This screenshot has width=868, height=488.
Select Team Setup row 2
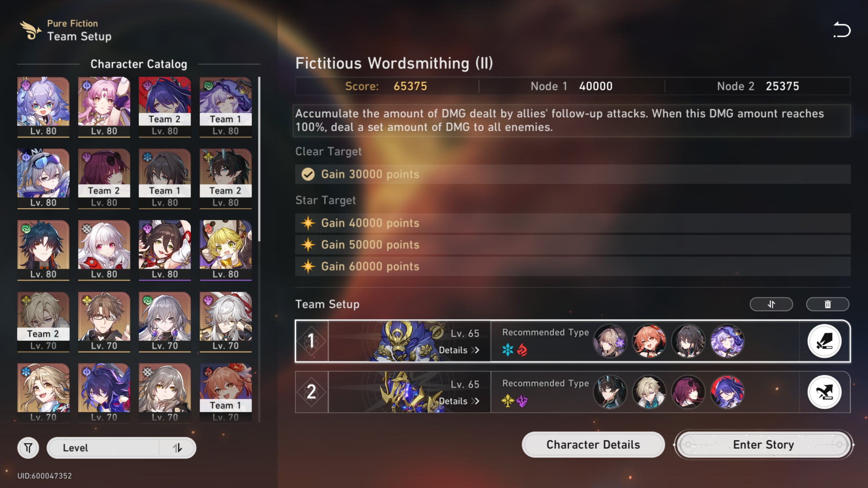coord(573,392)
